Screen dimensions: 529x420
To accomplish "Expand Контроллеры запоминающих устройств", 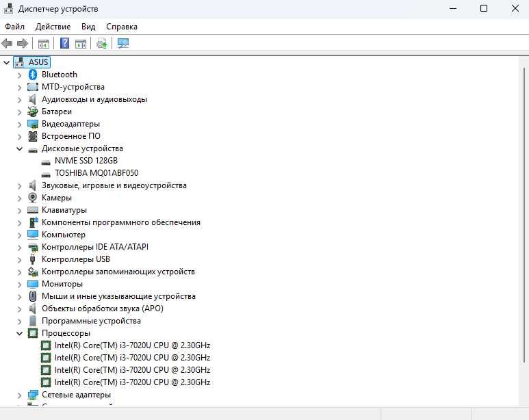I will 20,272.
